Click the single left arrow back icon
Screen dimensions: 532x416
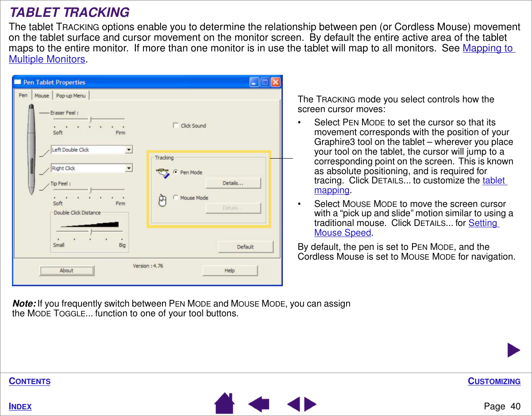coord(259,404)
